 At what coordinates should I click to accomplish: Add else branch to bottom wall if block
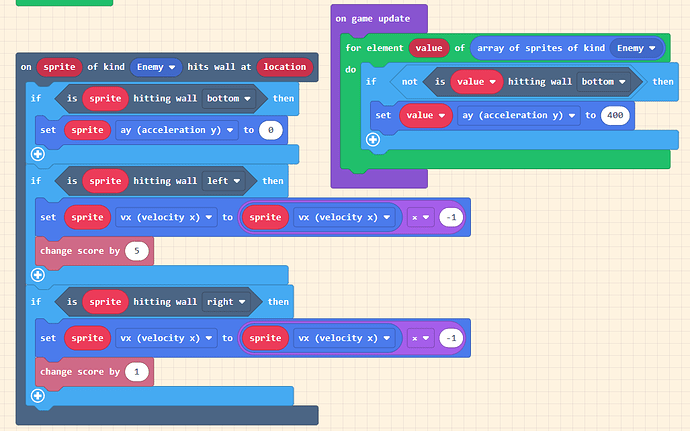38,154
